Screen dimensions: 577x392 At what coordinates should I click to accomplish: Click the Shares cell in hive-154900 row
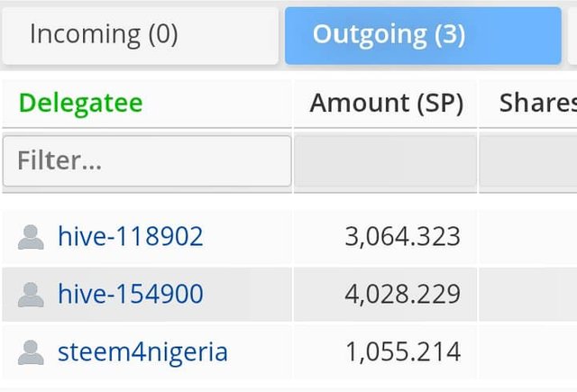tap(528, 294)
